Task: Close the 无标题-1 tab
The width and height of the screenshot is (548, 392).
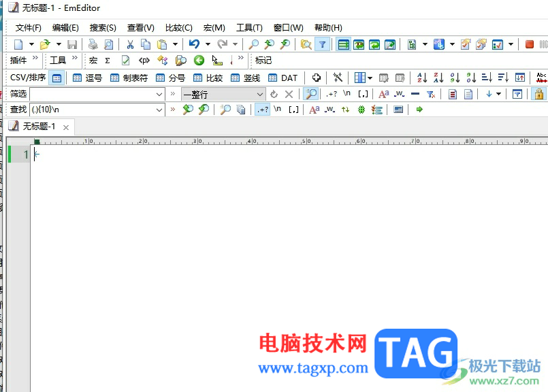Action: 66,127
